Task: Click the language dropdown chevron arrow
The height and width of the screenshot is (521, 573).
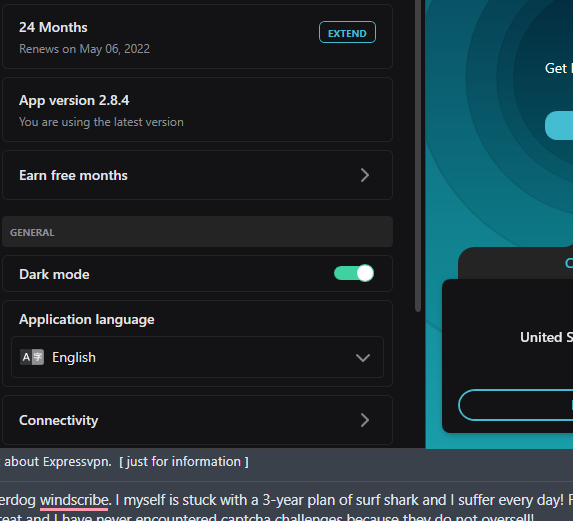Action: click(363, 358)
